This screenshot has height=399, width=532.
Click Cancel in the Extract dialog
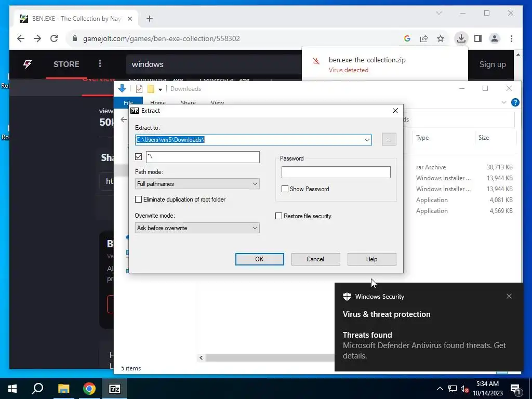click(315, 259)
